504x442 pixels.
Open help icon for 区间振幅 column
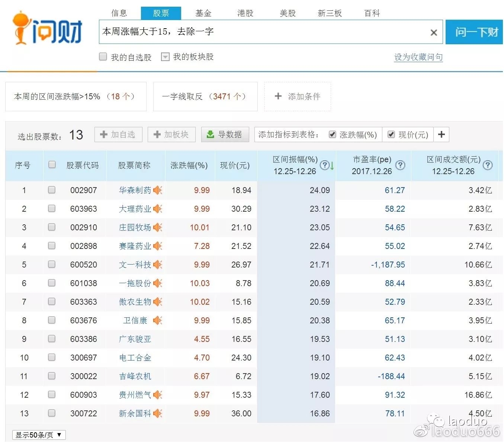[x=324, y=165]
